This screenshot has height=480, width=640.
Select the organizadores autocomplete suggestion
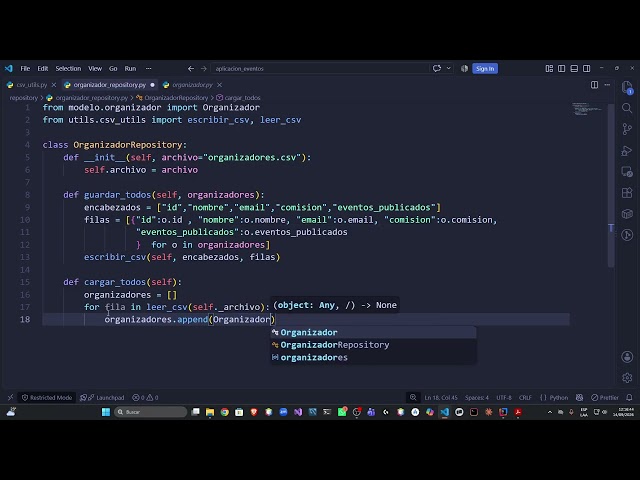click(x=373, y=358)
